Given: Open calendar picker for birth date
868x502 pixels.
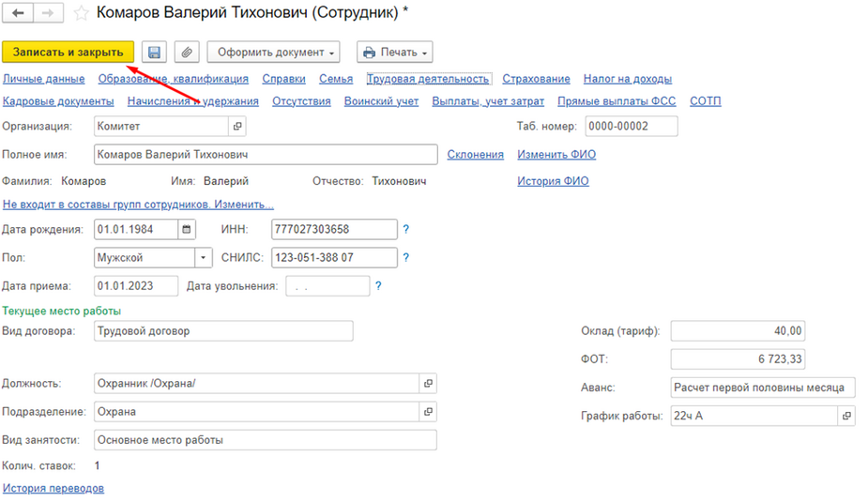Looking at the screenshot, I should click(x=187, y=229).
